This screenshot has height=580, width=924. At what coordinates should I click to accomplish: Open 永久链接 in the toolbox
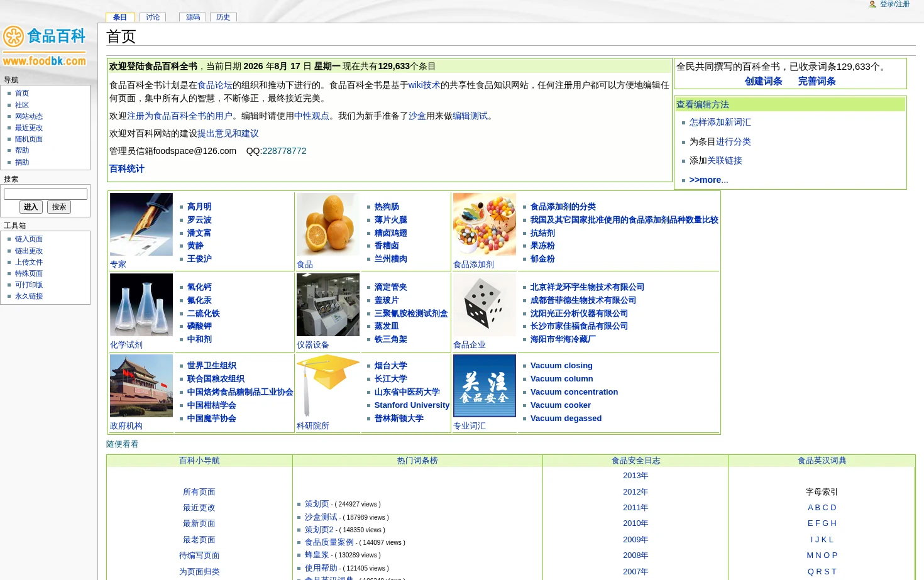click(x=29, y=296)
